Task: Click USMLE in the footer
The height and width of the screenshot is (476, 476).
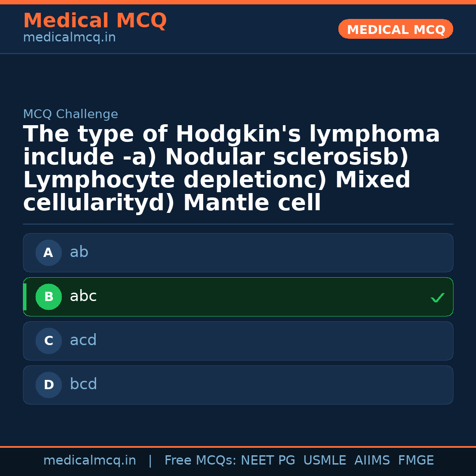Action: click(325, 461)
